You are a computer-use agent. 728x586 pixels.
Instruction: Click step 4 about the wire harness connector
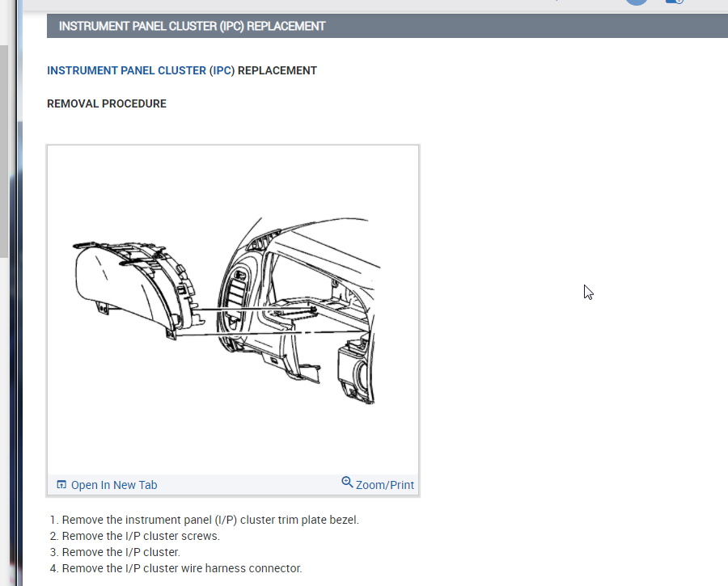click(x=176, y=568)
